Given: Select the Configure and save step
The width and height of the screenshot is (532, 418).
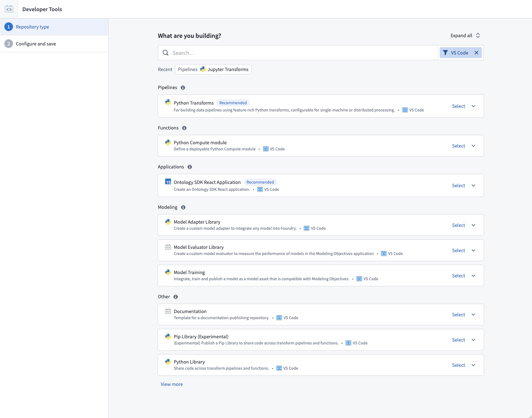Looking at the screenshot, I should click(36, 44).
